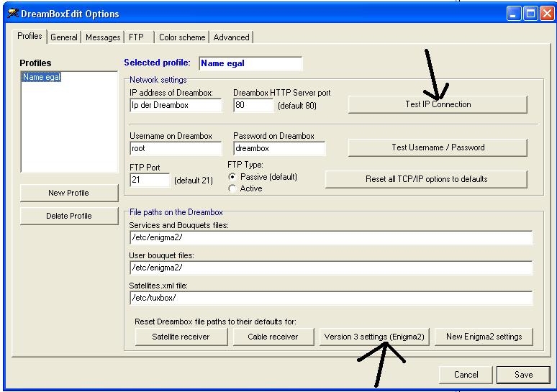Click Test Username / Password button
Screen dimensions: 557x392
438,147
